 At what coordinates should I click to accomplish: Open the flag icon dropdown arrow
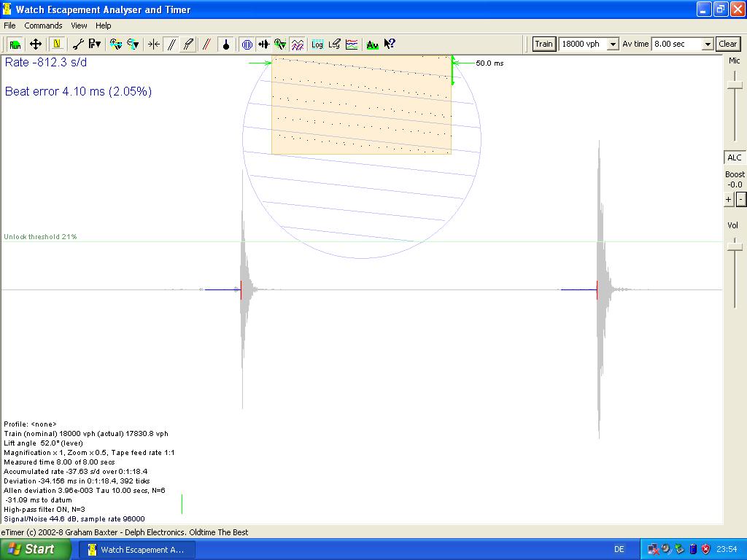click(x=98, y=44)
